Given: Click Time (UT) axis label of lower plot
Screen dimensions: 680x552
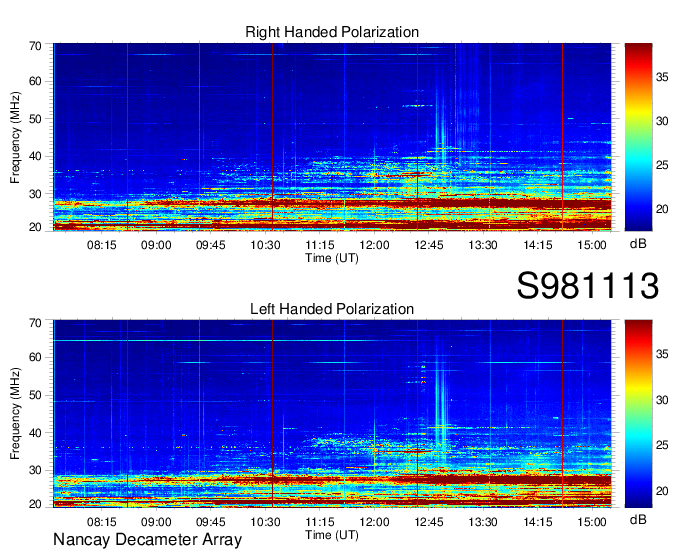Looking at the screenshot, I should (332, 535).
